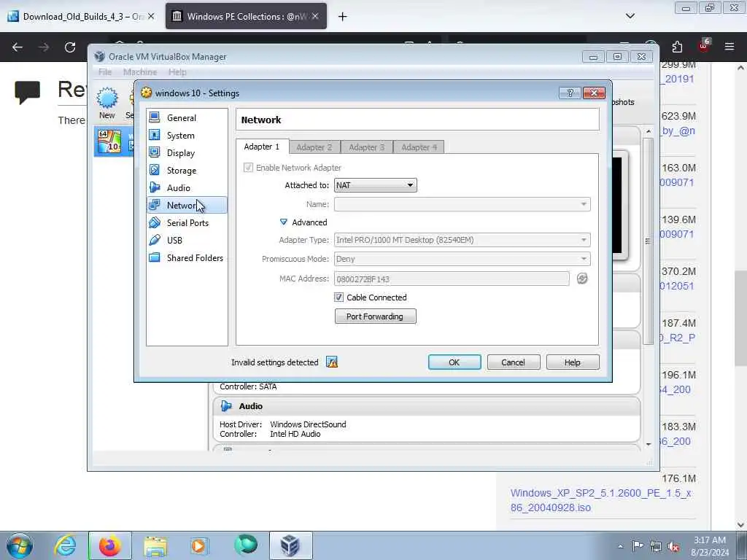The height and width of the screenshot is (560, 747).
Task: Open Windows Start menu
Action: click(20, 545)
